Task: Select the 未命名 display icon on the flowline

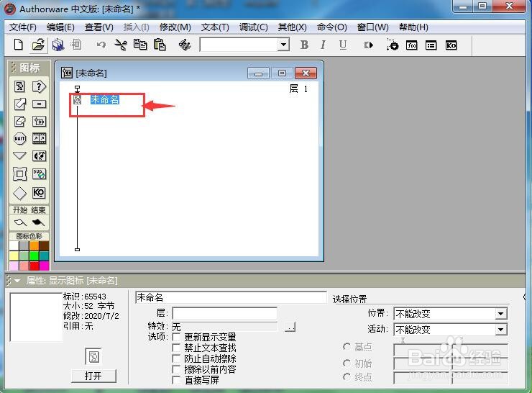Action: tap(78, 99)
